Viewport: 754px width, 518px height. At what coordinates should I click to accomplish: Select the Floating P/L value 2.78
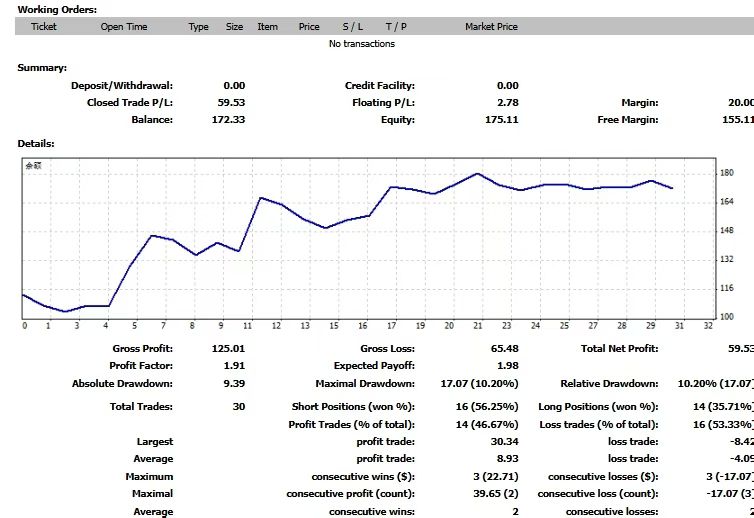click(508, 102)
